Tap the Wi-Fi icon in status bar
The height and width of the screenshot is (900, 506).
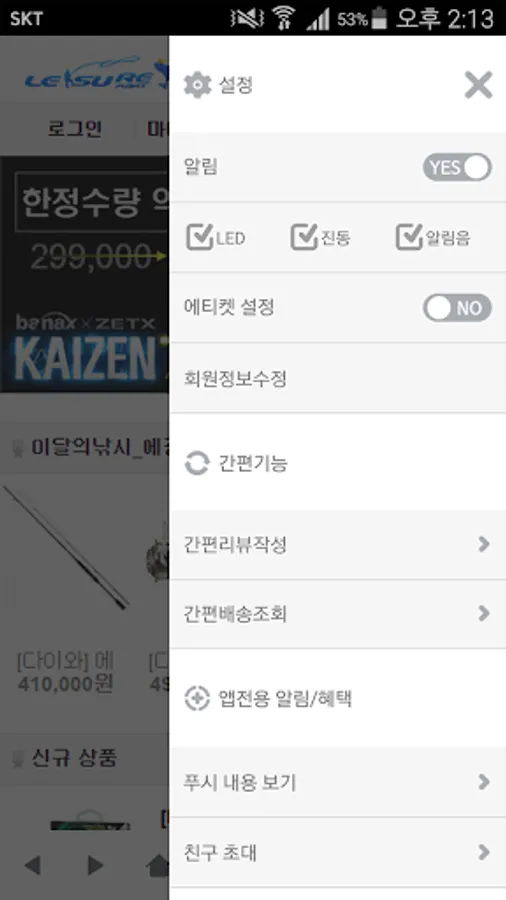point(283,18)
